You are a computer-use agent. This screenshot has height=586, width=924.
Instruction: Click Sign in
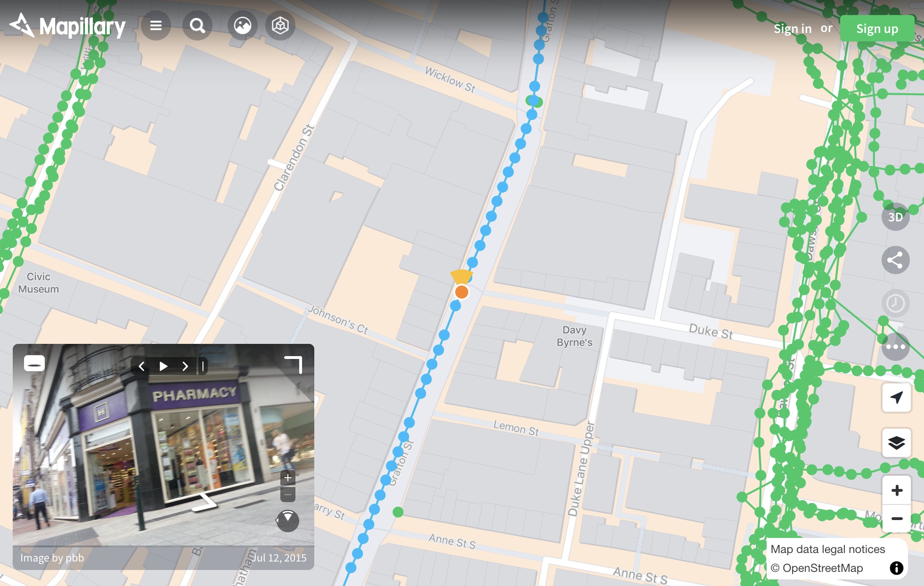(793, 28)
